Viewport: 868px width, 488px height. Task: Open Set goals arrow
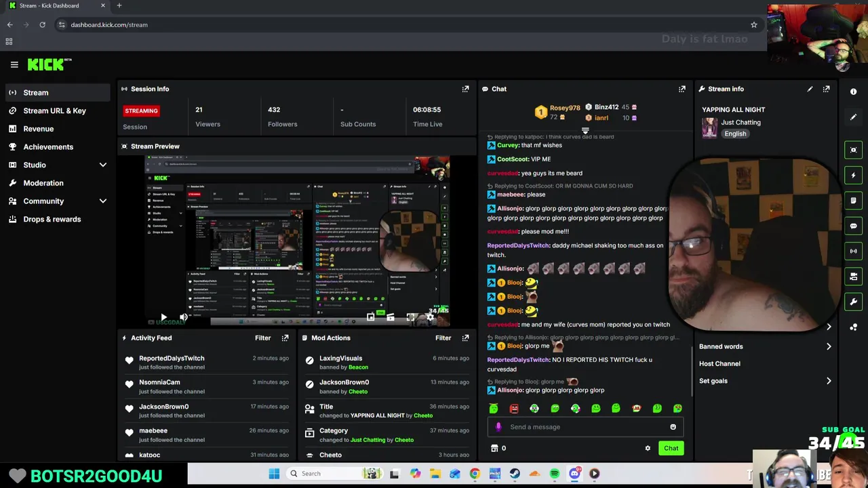tap(829, 381)
